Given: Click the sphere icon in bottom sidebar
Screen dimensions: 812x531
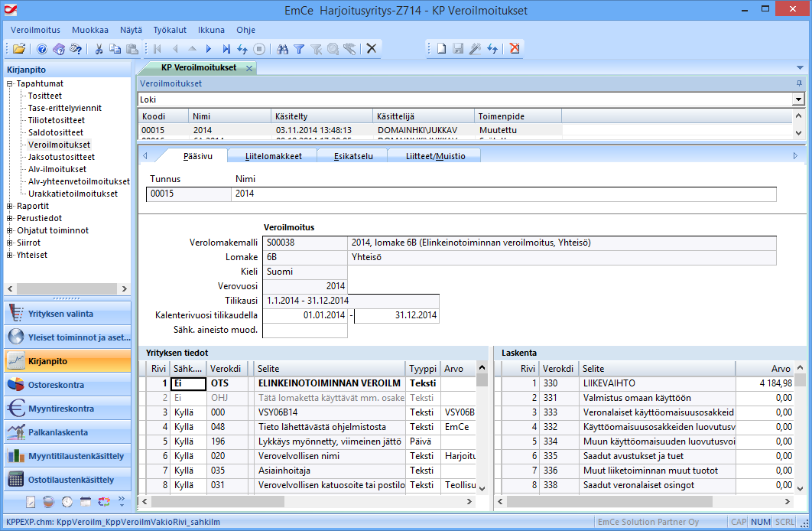Looking at the screenshot, I should (x=49, y=501).
